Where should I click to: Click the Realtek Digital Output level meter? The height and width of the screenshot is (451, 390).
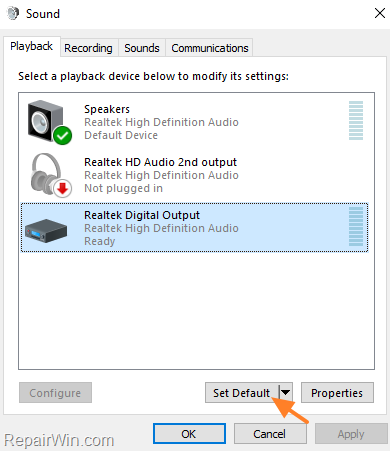[x=356, y=226]
